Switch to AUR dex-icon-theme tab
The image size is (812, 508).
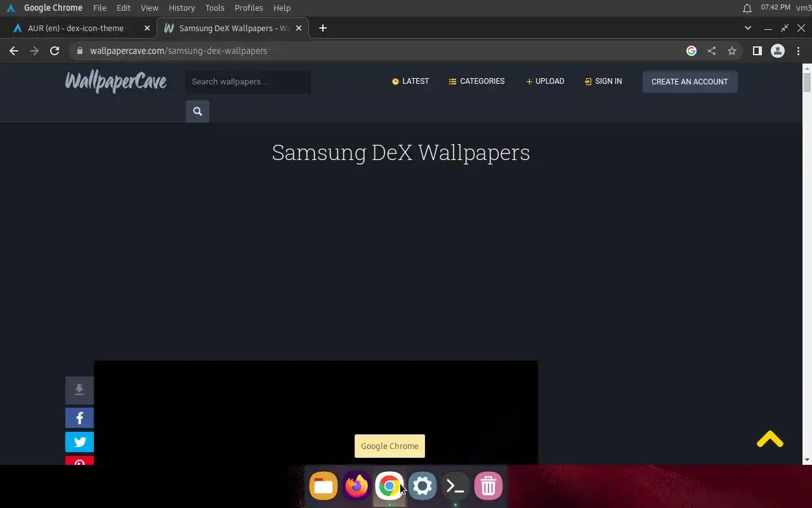click(76, 28)
